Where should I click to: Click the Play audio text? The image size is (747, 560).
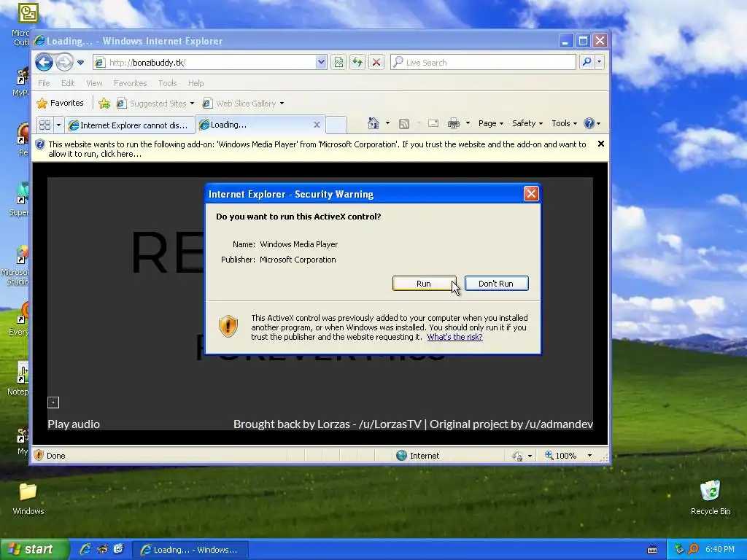click(74, 424)
